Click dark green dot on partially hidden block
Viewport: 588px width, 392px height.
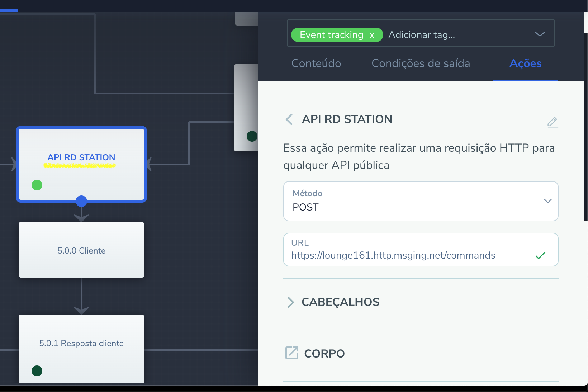[x=252, y=136]
